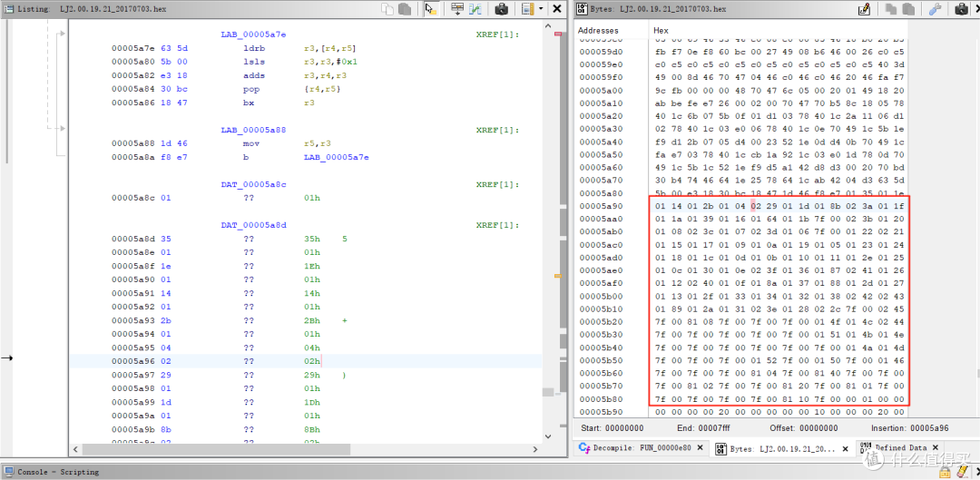Screen dimensions: 980x480
Task: Click value 2Bh at 00005a93
Action: pyautogui.click(x=311, y=320)
